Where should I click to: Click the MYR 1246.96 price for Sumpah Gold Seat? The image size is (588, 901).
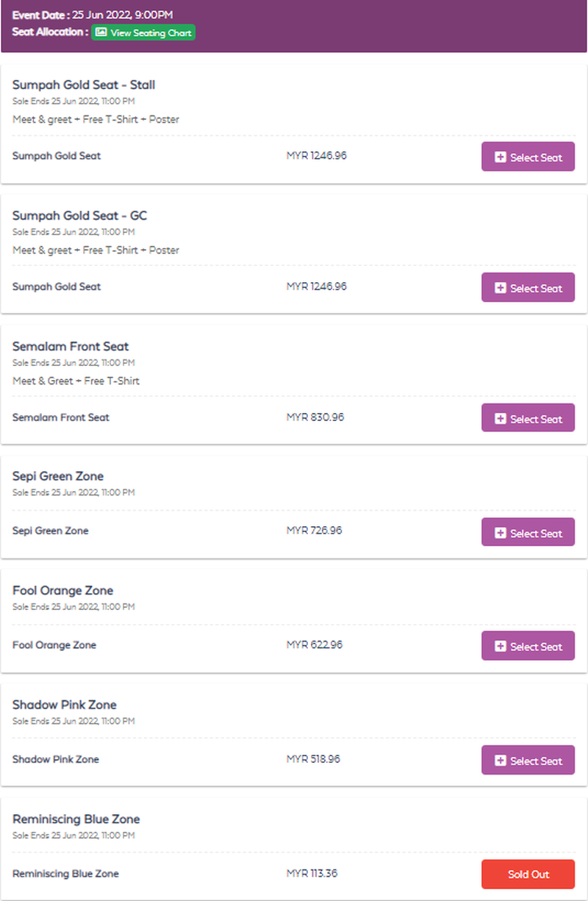318,156
